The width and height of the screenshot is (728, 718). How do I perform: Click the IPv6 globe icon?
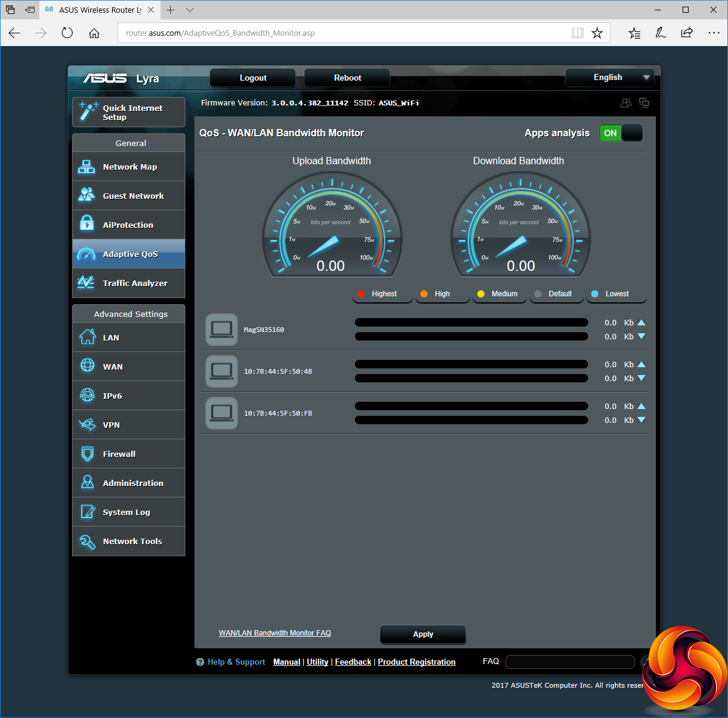pos(87,395)
